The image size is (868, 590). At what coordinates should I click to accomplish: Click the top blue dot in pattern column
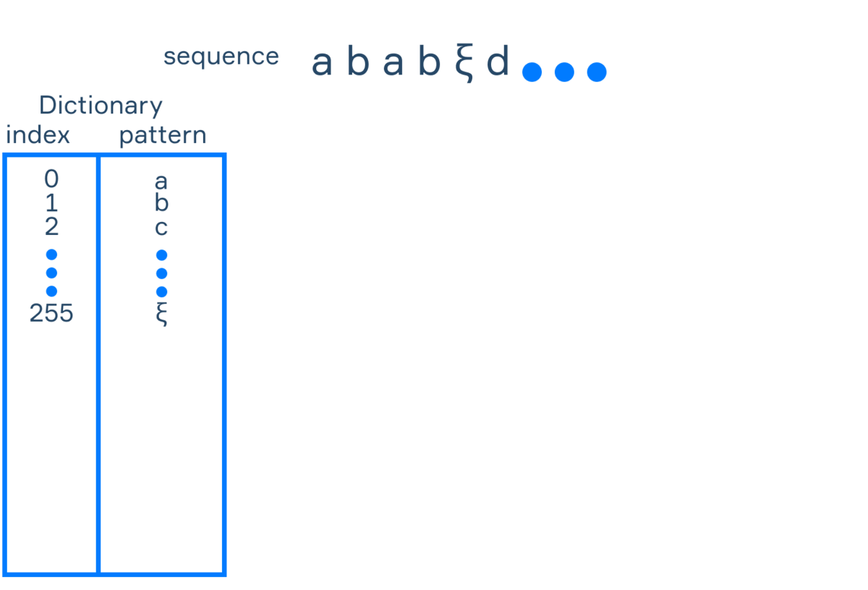click(162, 255)
